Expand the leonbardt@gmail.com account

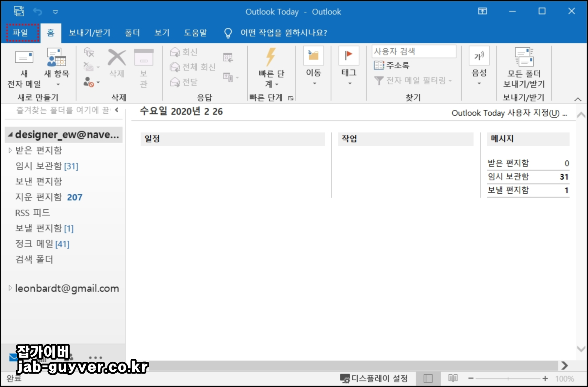coord(10,288)
